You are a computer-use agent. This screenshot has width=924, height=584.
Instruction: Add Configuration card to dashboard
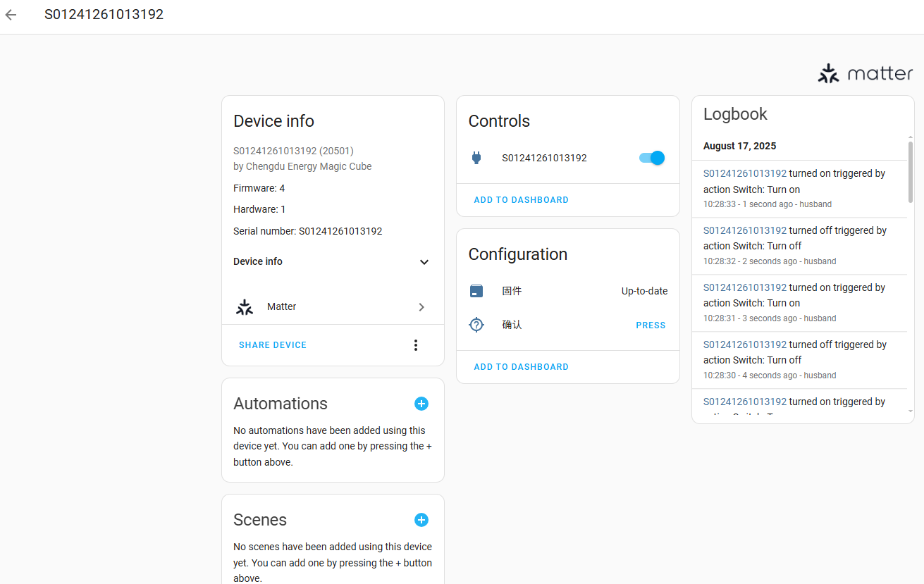521,367
